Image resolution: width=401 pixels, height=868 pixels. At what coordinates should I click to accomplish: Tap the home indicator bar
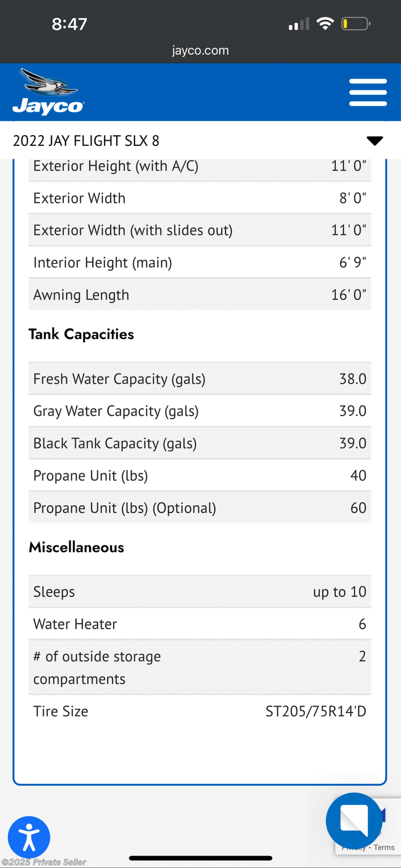point(200,858)
